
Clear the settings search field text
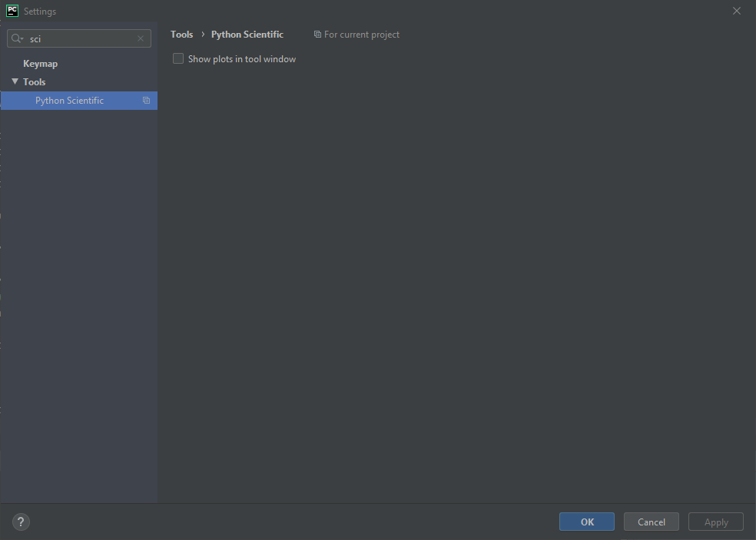tap(141, 38)
